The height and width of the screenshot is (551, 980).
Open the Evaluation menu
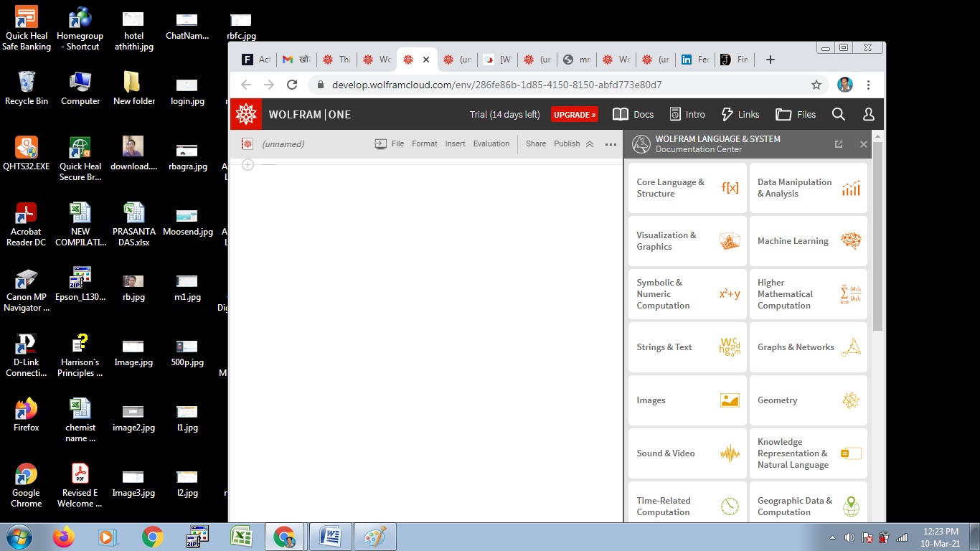point(491,143)
